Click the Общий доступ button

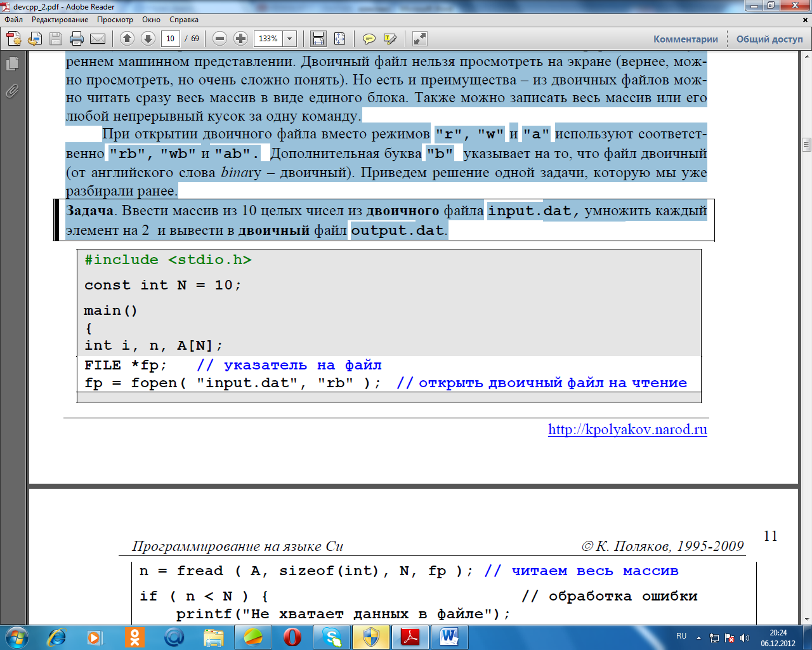click(x=769, y=39)
